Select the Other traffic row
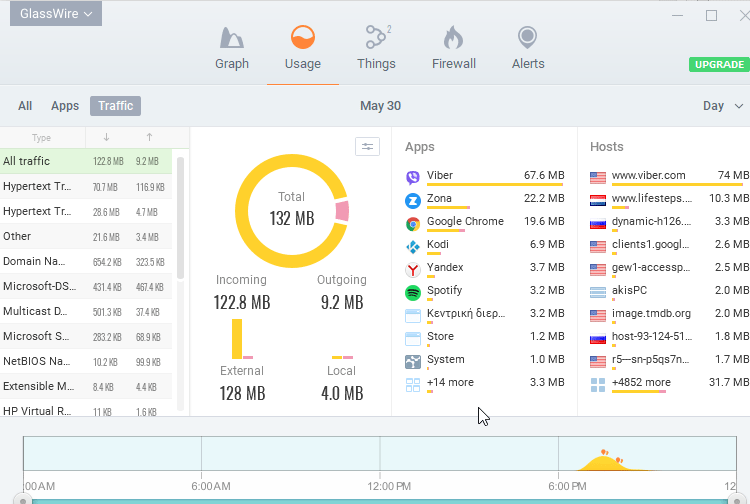 click(86, 236)
